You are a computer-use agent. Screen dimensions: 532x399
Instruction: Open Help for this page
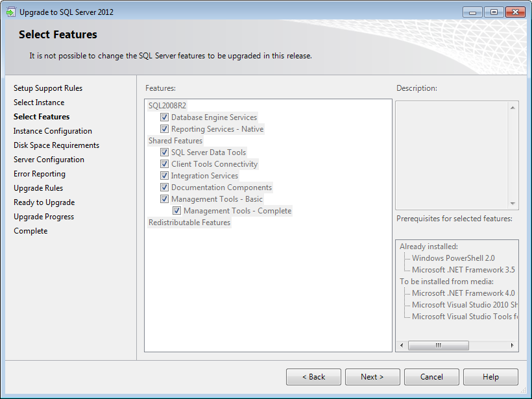coord(490,377)
